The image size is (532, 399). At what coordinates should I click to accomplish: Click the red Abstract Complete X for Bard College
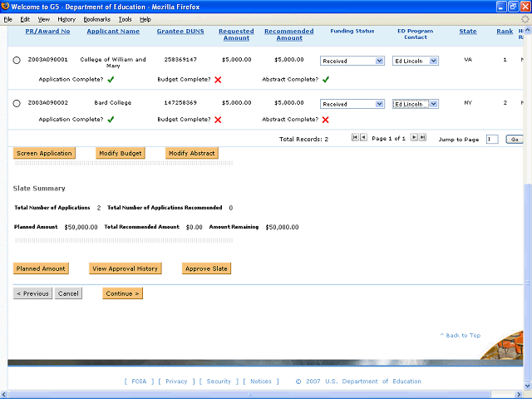[325, 120]
